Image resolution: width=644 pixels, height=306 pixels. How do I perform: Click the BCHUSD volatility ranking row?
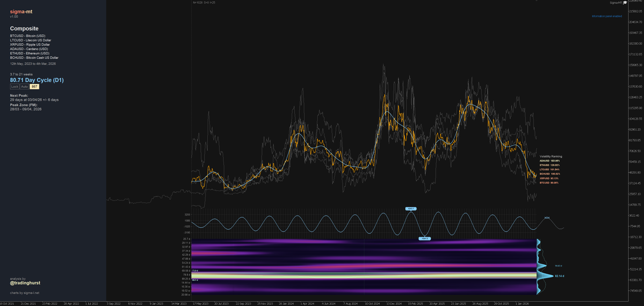click(549, 174)
